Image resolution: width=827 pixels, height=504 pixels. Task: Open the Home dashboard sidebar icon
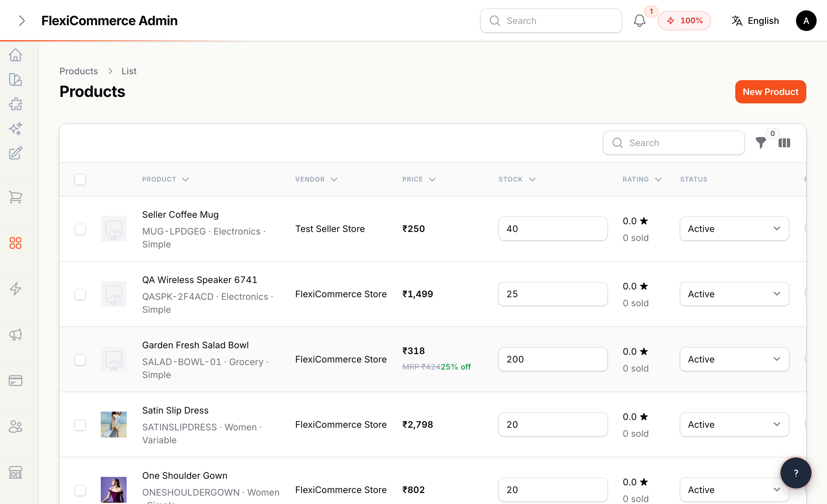click(16, 55)
